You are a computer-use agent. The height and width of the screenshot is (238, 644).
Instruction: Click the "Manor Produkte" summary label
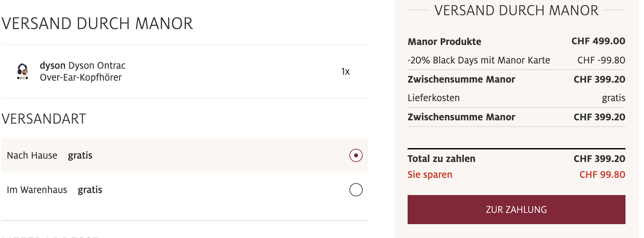(444, 42)
